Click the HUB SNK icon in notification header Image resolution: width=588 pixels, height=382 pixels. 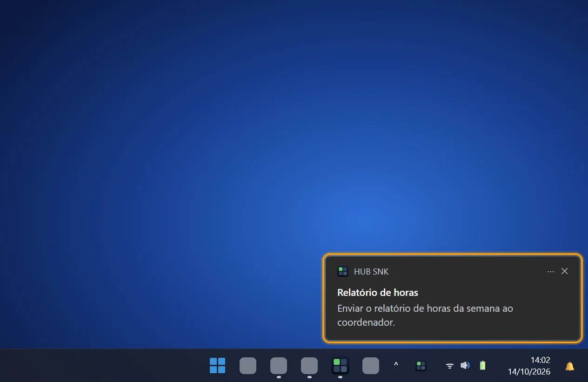pyautogui.click(x=343, y=271)
